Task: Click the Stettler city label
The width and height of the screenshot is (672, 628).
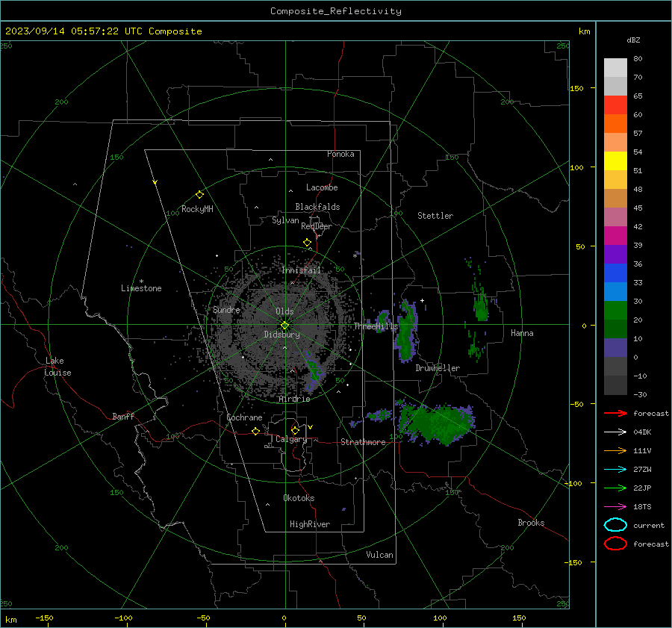Action: [x=435, y=216]
